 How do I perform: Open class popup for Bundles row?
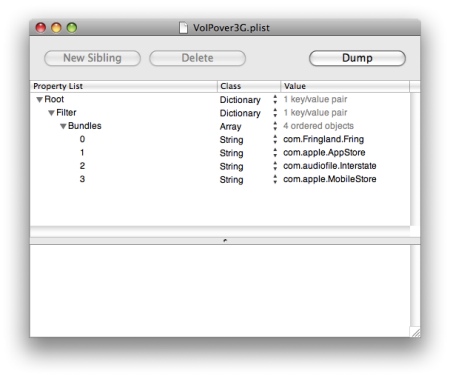275,126
